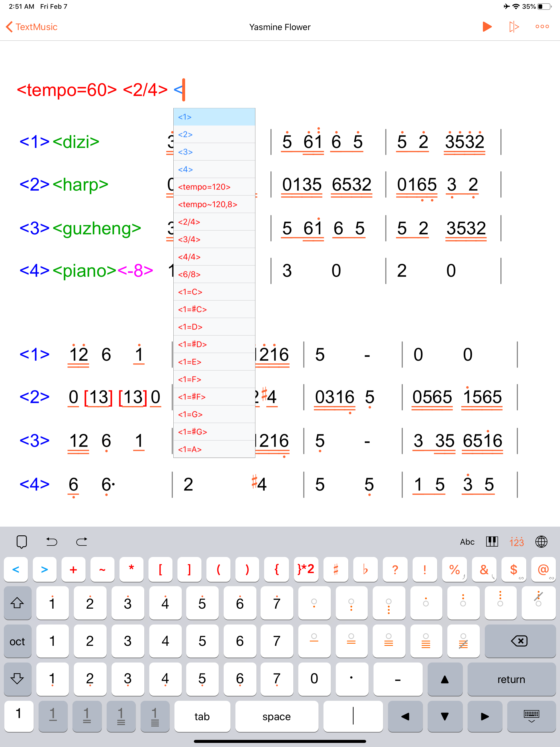Select quarter note duration key
The image size is (560, 747).
point(19,716)
